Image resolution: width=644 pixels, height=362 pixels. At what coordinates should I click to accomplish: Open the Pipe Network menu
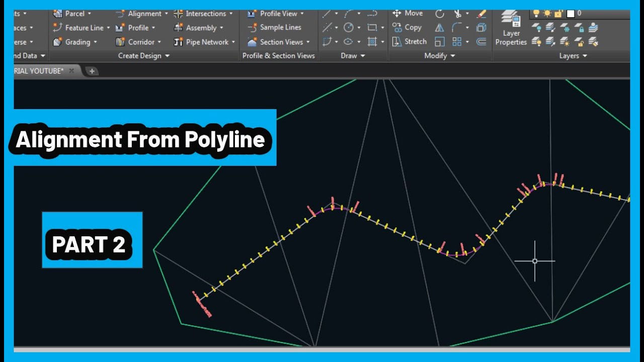204,42
